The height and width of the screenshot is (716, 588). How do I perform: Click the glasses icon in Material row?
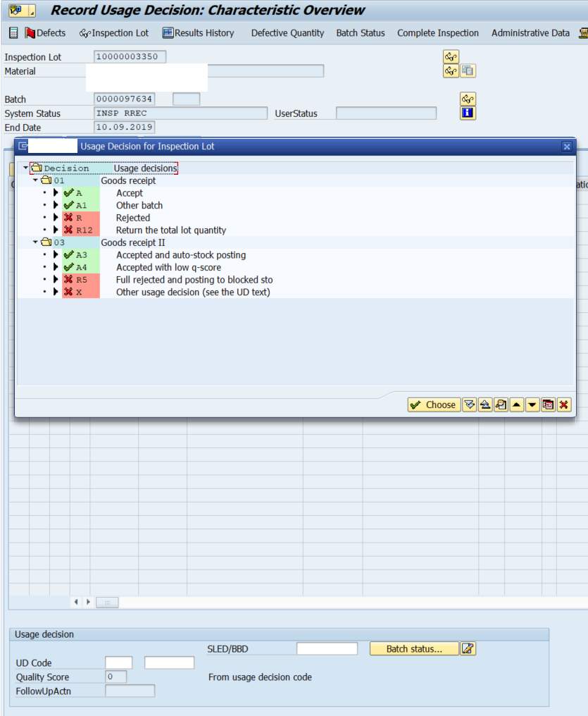coord(451,70)
